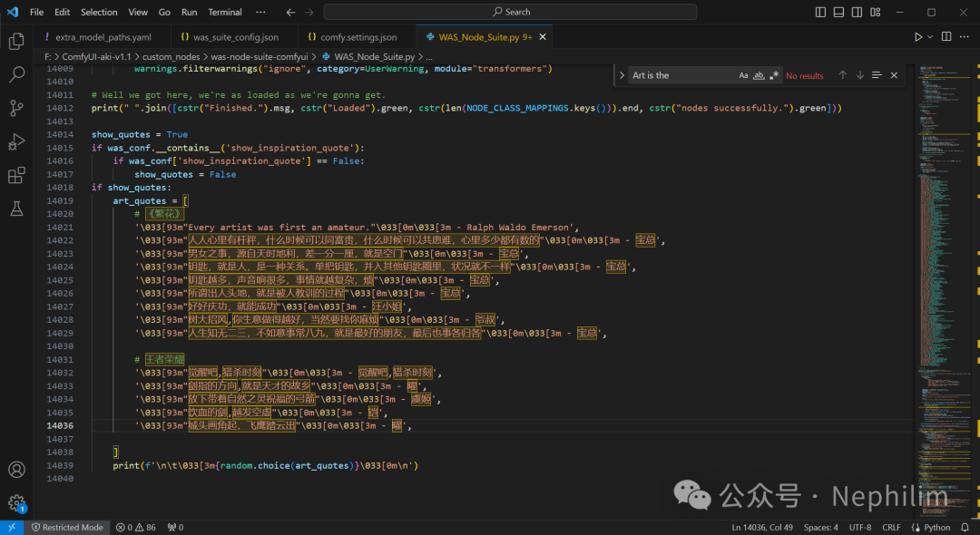980x535 pixels.
Task: Open the dropdown arrow beside Run button
Action: click(931, 37)
